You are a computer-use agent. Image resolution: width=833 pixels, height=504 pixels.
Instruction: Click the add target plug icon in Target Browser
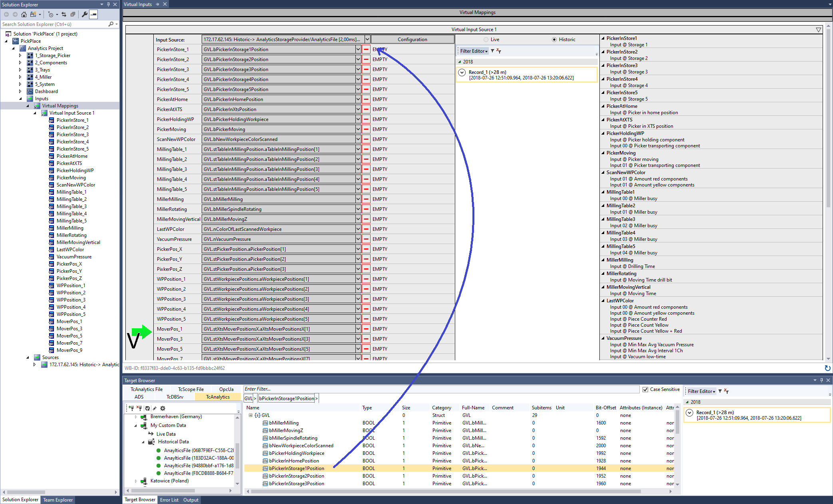tap(131, 408)
